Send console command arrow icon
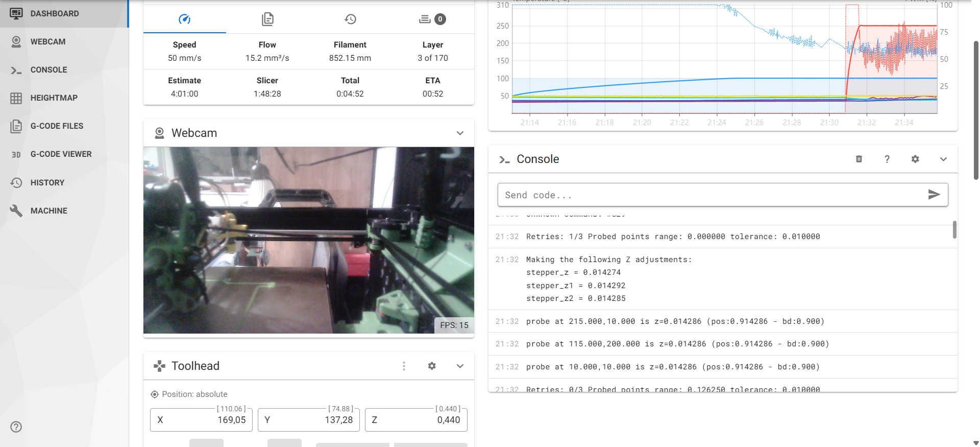980x447 pixels. (934, 195)
